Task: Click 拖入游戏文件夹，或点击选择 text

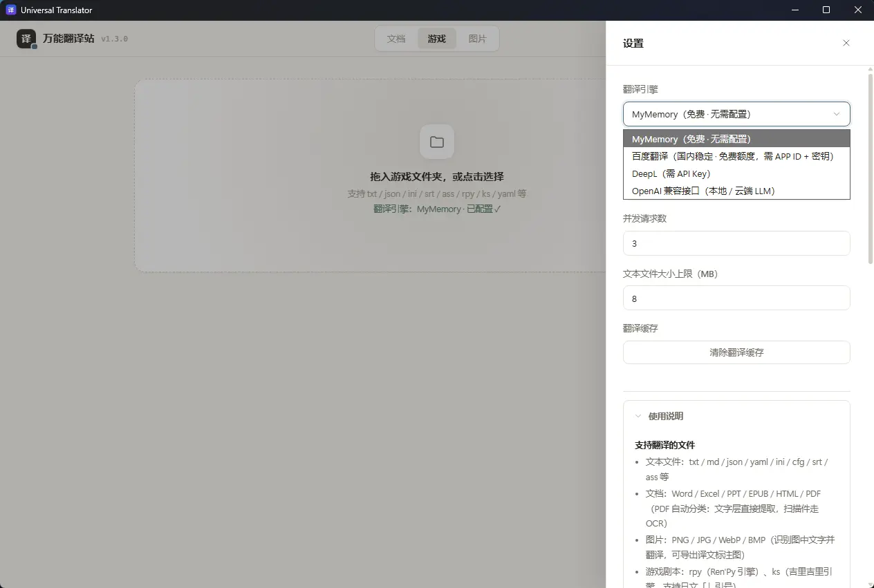Action: [x=437, y=177]
